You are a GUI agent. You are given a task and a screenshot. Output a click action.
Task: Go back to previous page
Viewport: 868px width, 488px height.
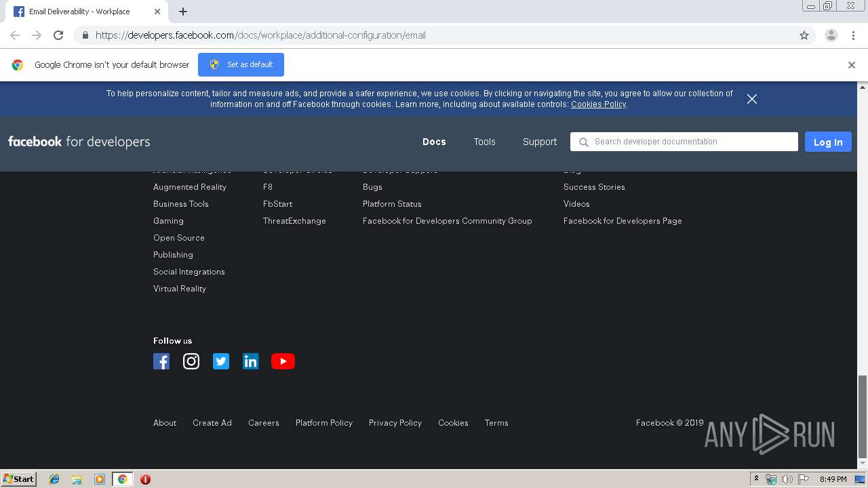pyautogui.click(x=15, y=35)
